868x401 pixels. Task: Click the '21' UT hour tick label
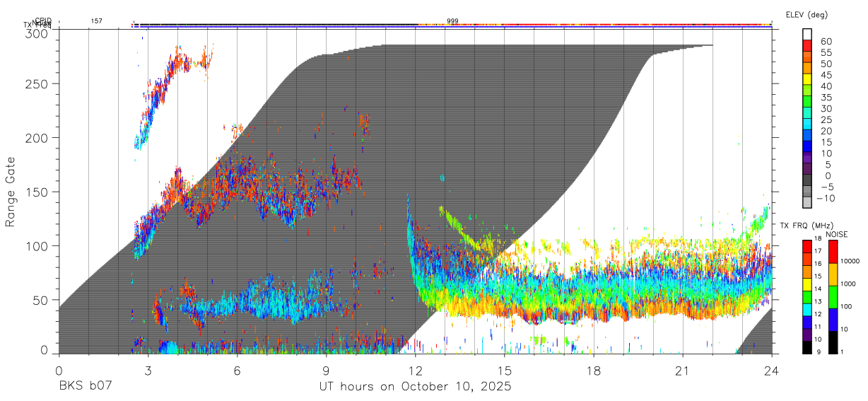pyautogui.click(x=683, y=371)
